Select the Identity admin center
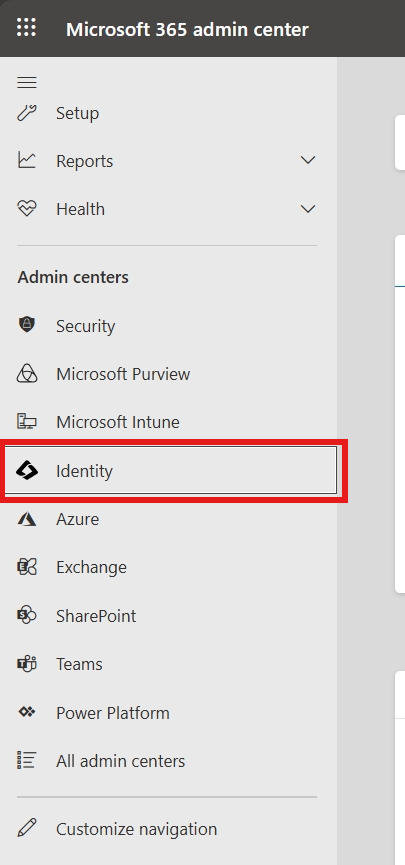 pos(170,471)
